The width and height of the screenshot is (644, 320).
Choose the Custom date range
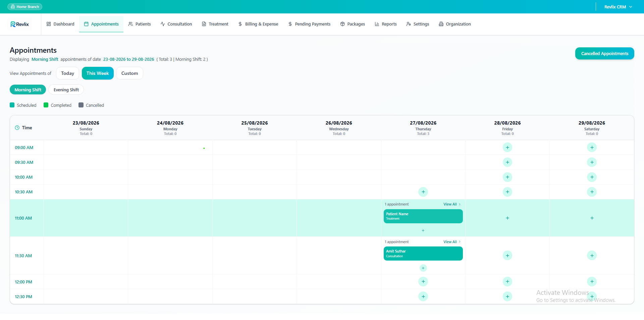[129, 73]
